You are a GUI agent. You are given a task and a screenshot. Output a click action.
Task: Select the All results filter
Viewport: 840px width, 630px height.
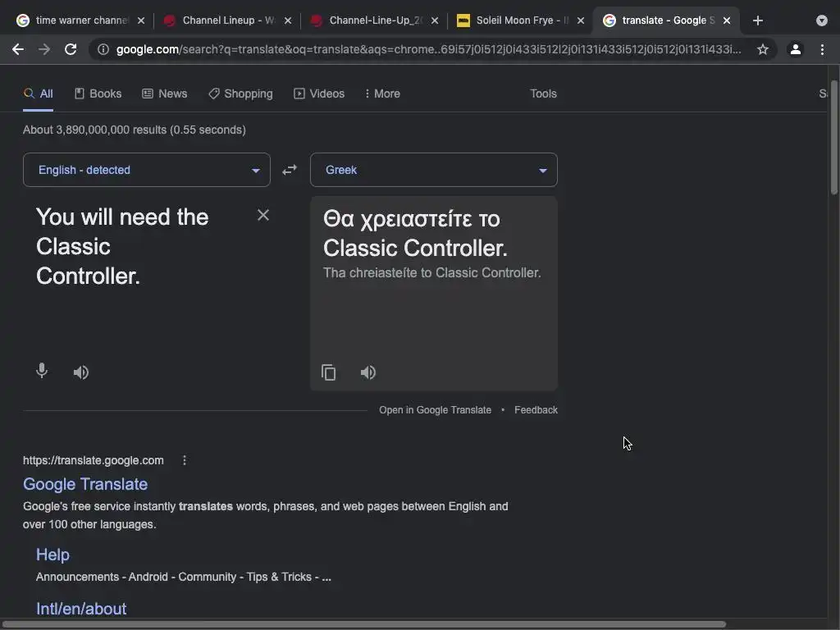(x=38, y=94)
